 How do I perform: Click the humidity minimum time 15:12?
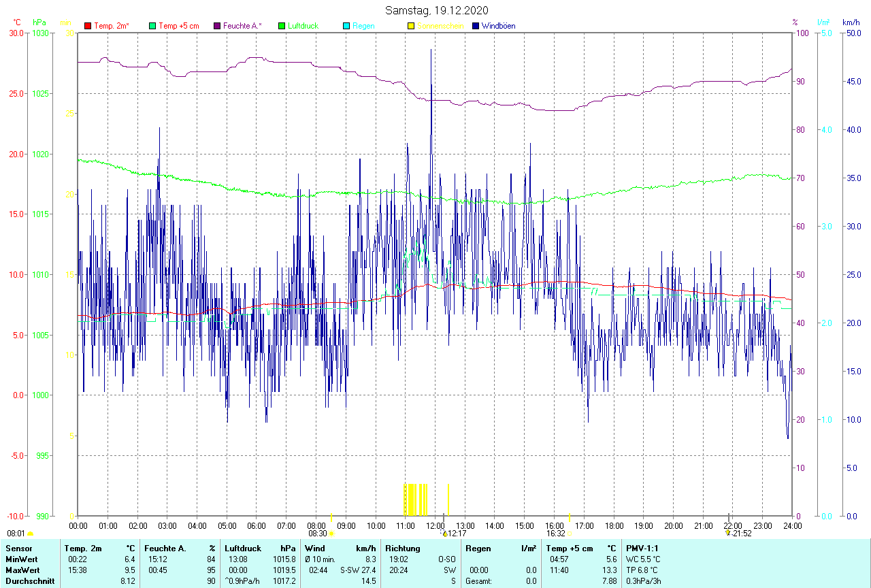tap(158, 559)
